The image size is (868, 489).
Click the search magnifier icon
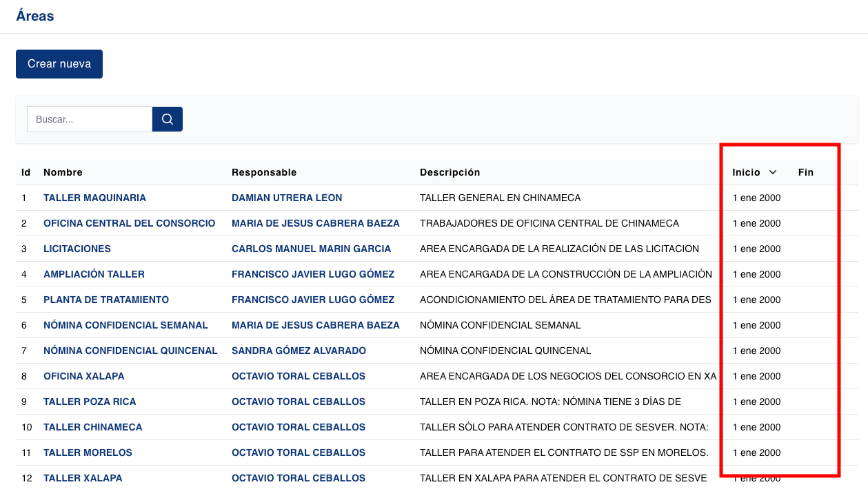pos(167,118)
